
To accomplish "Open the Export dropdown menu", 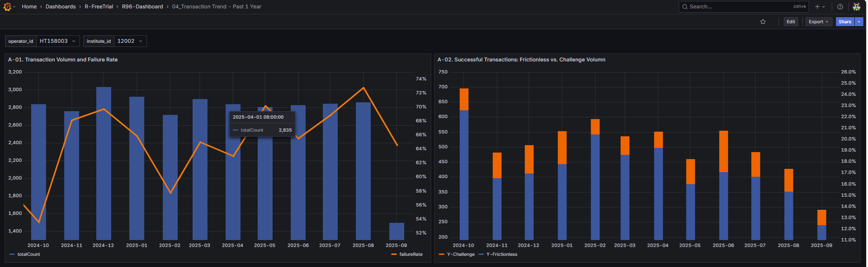I will 818,22.
